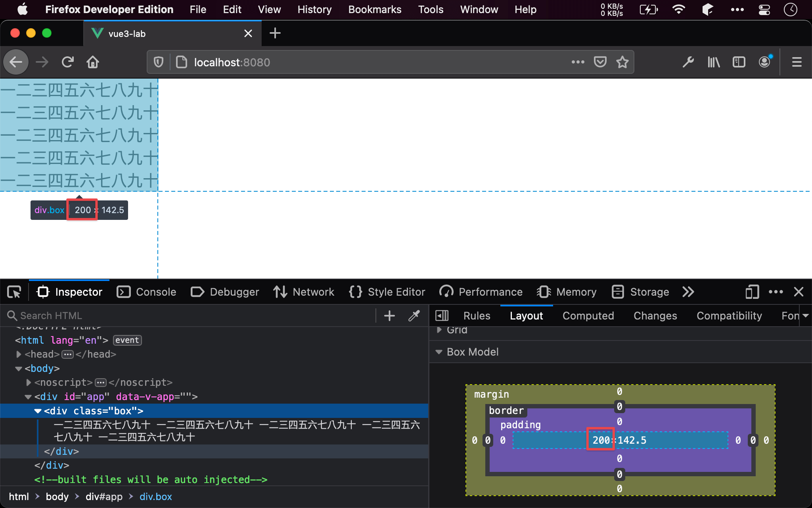Collapse the body element node
The width and height of the screenshot is (812, 508).
tap(18, 369)
